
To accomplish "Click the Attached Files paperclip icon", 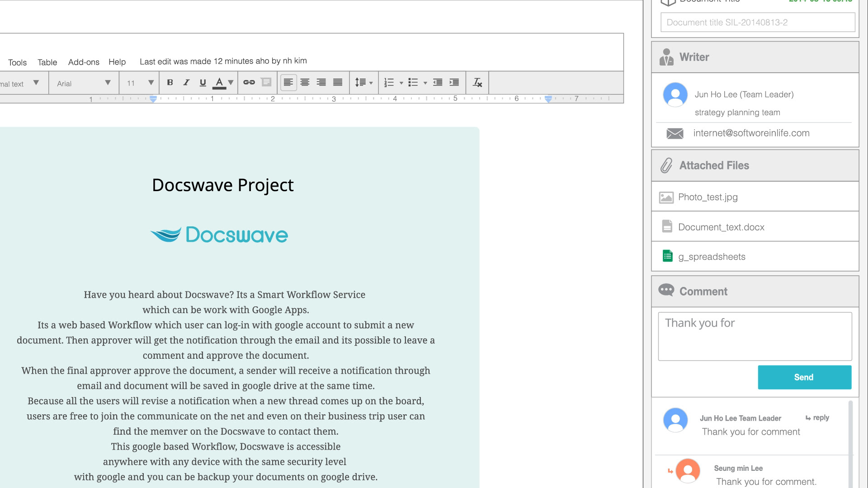I will pos(666,165).
